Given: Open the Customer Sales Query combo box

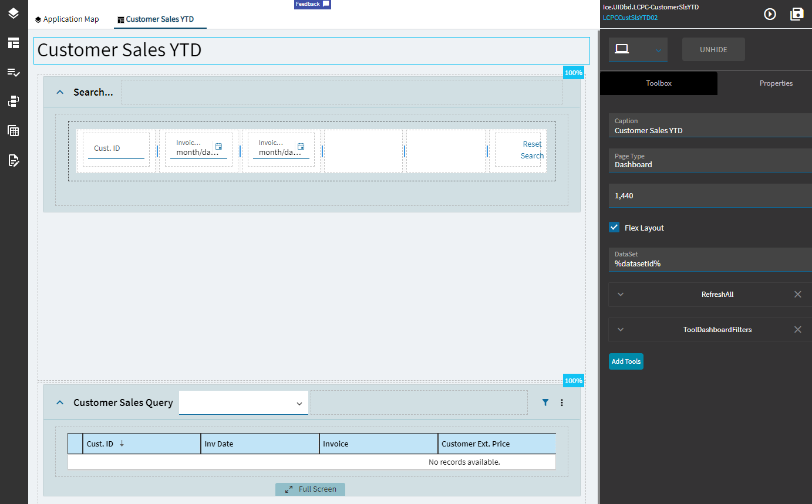Looking at the screenshot, I should pos(243,403).
